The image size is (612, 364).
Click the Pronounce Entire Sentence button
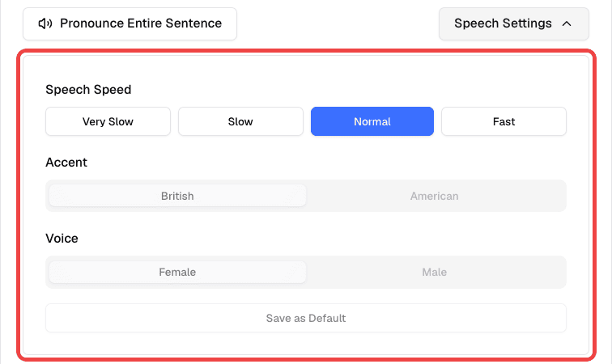(130, 23)
